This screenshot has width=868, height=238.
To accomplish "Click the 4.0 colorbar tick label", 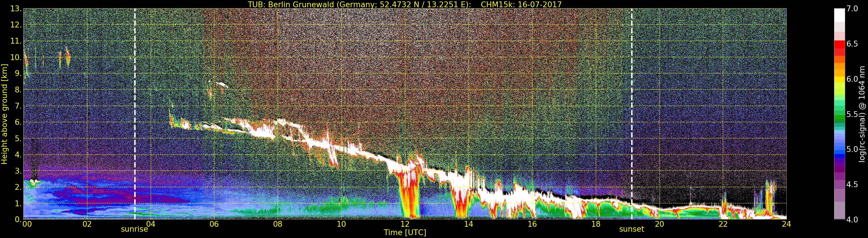I will click(x=852, y=220).
